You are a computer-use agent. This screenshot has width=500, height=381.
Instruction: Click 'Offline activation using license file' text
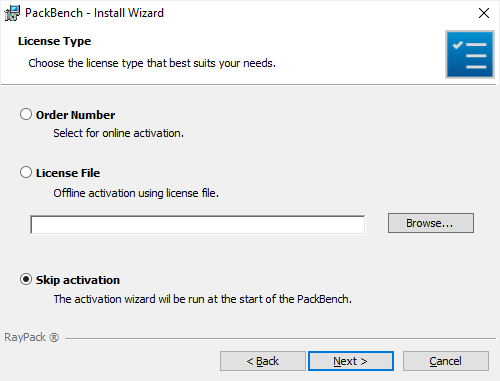(136, 193)
